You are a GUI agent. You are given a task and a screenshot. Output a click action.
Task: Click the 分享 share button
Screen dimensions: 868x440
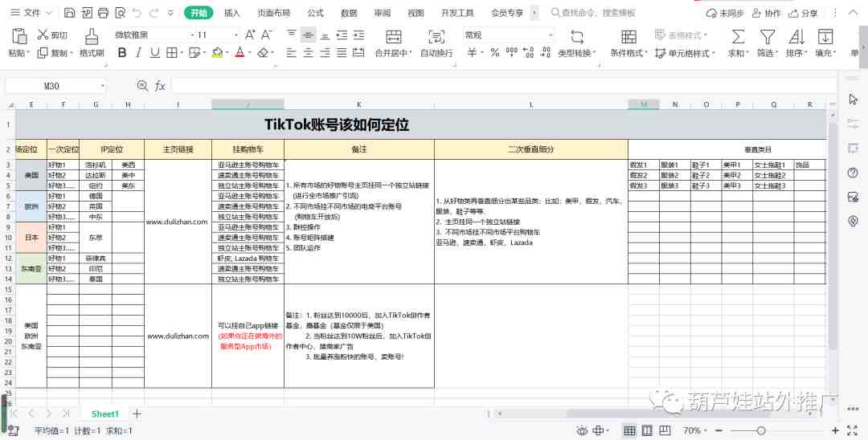pyautogui.click(x=804, y=13)
